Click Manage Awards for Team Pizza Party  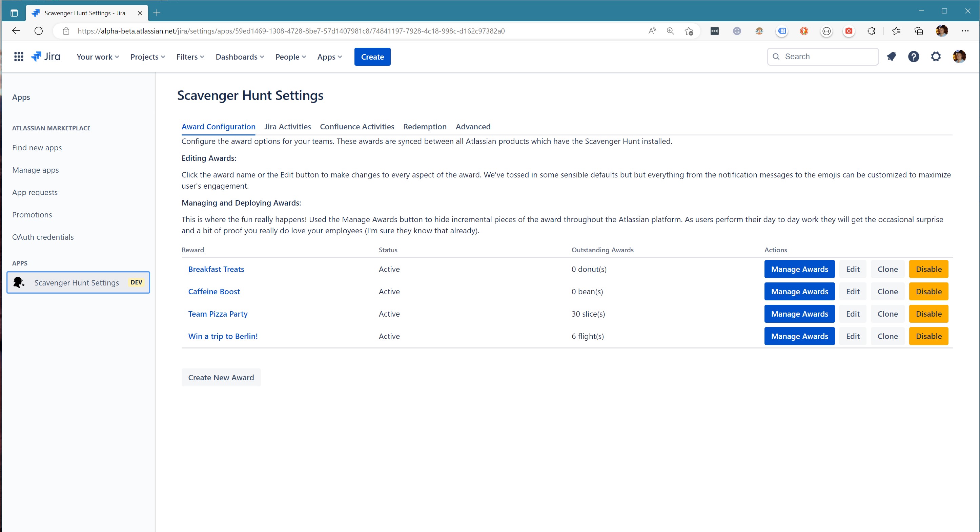click(799, 314)
